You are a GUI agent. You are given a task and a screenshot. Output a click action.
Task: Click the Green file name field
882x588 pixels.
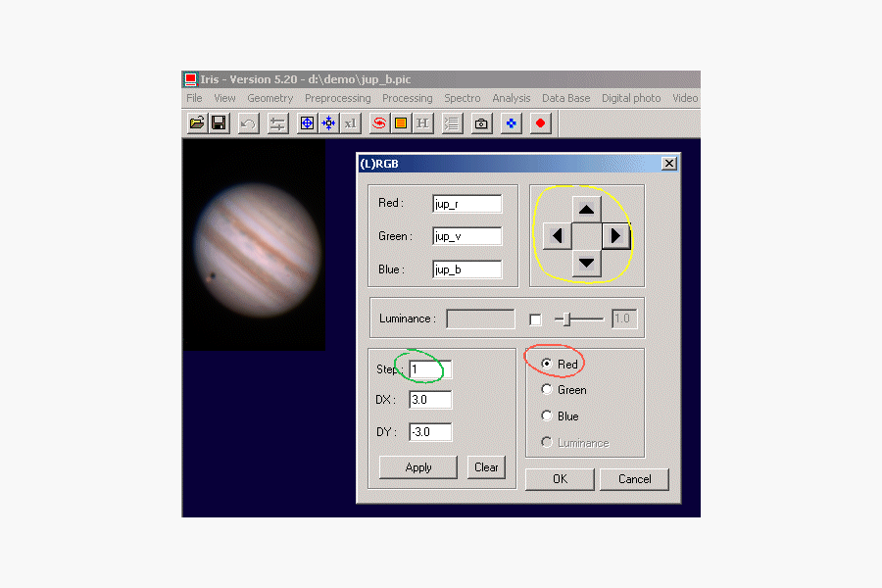pyautogui.click(x=466, y=236)
